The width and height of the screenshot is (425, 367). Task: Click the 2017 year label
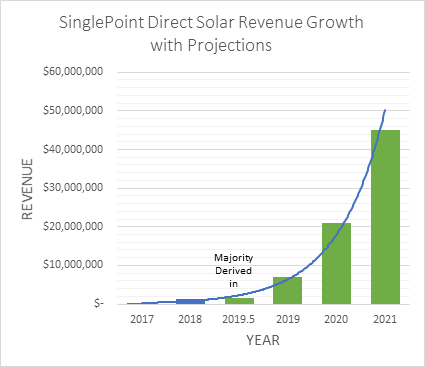pos(142,319)
